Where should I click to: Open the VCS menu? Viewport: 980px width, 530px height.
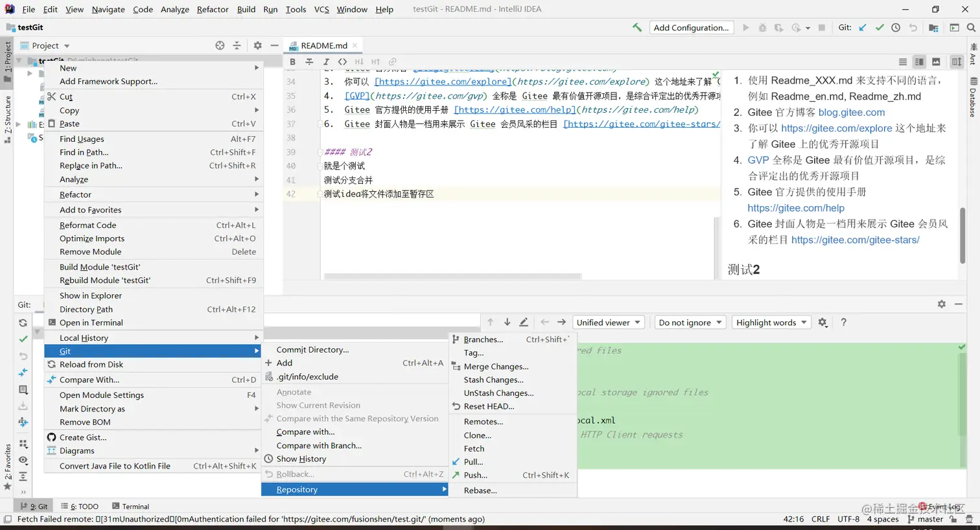pyautogui.click(x=321, y=9)
